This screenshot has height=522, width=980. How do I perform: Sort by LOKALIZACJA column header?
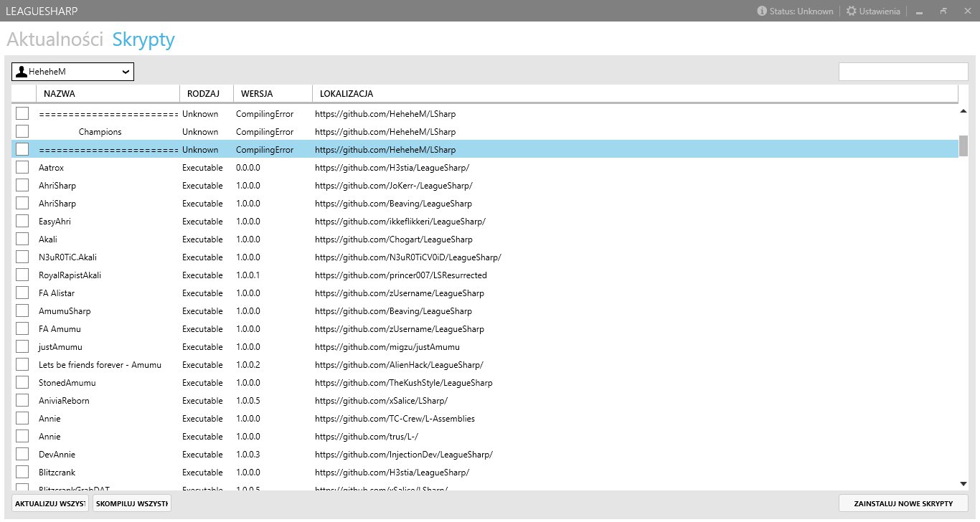click(635, 94)
